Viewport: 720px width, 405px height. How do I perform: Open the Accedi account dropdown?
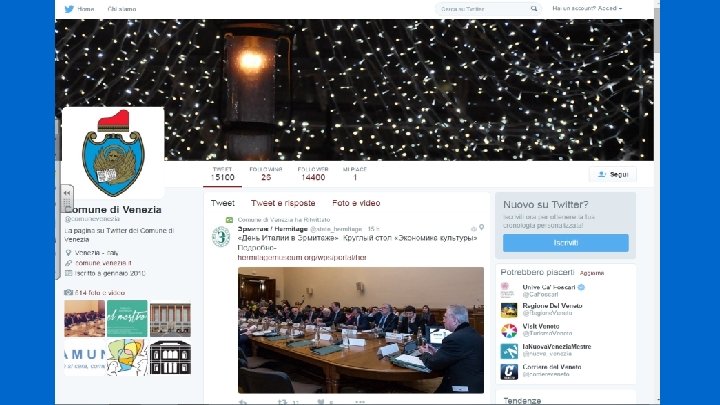pos(610,8)
